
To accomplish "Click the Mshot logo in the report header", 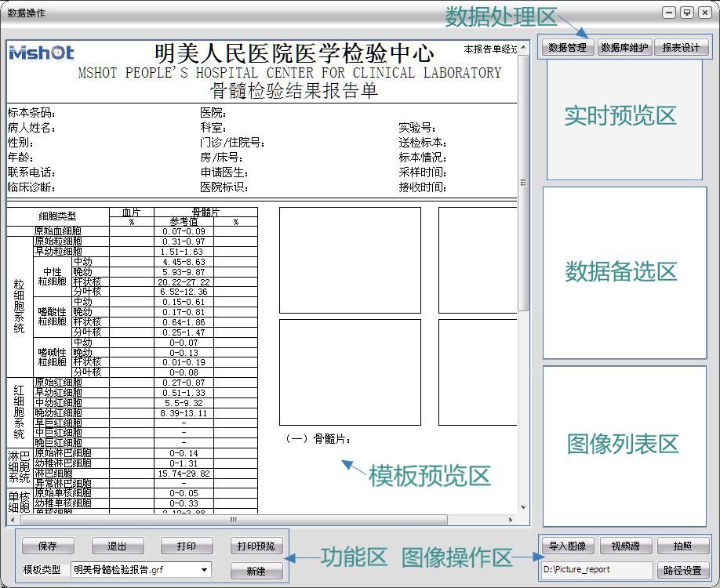I will pos(41,53).
